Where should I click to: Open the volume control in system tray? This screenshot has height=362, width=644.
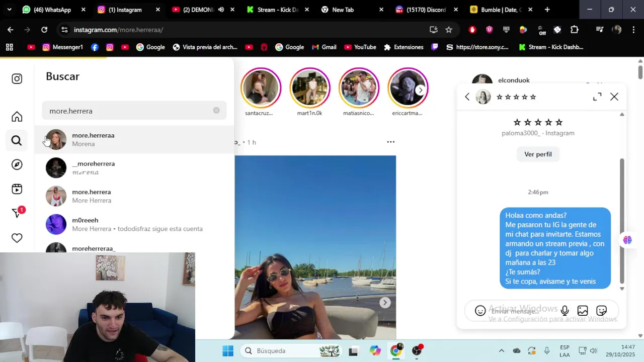[594, 351]
